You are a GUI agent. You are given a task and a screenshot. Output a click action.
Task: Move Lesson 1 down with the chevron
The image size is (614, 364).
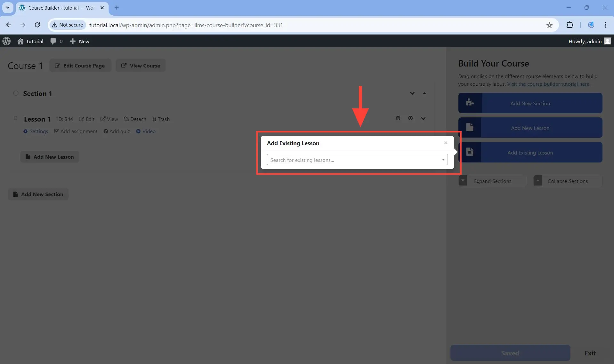click(423, 119)
